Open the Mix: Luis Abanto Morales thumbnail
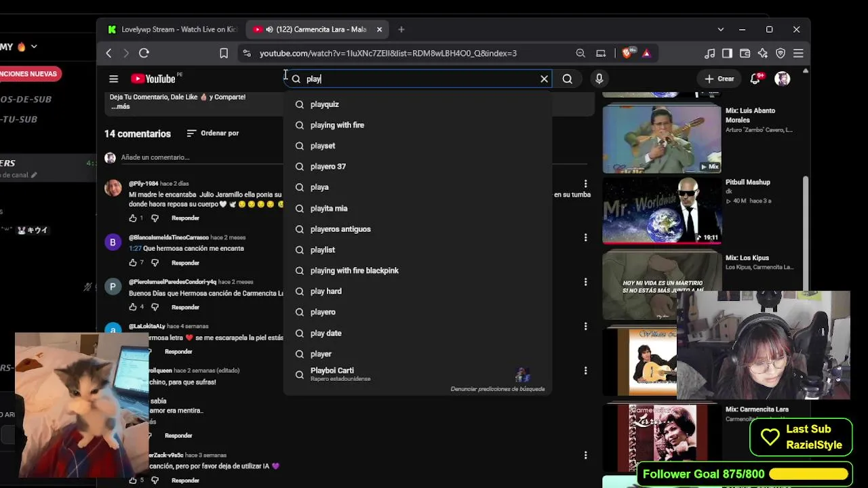868x488 pixels. [x=662, y=138]
